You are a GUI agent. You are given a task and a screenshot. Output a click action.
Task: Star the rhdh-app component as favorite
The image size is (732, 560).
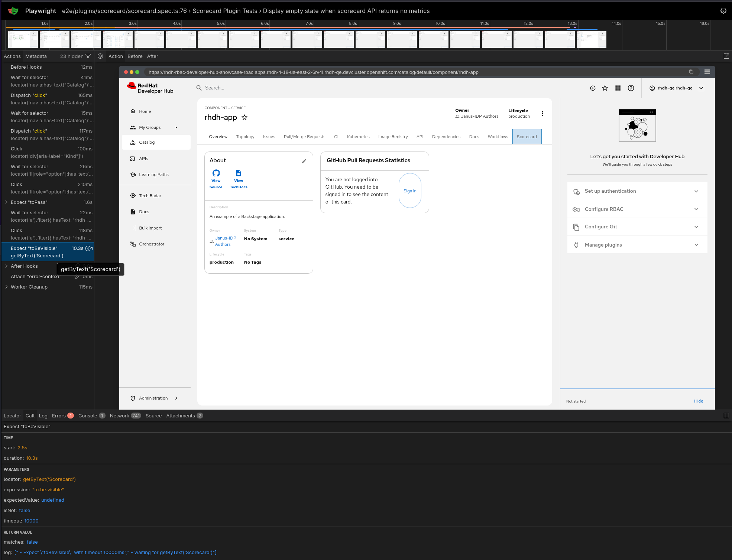pos(244,118)
